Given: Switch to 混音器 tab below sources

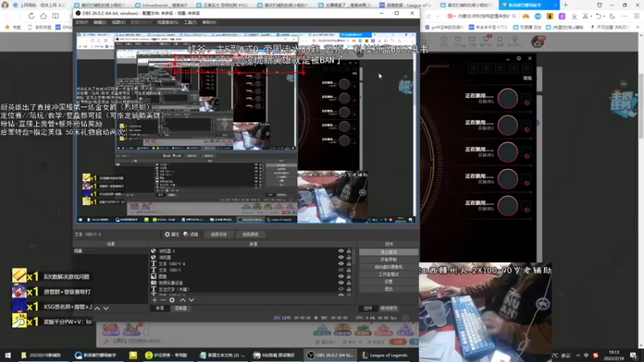Looking at the screenshot, I should (180, 308).
